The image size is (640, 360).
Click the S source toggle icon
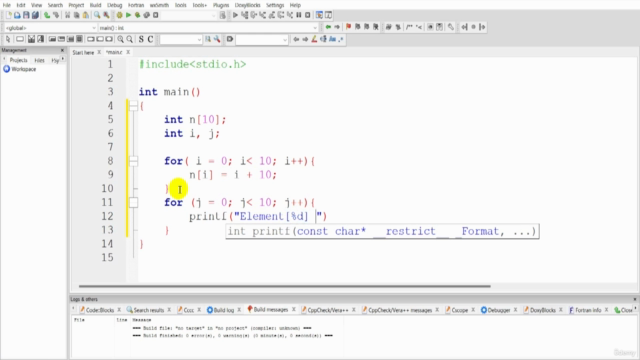point(141,39)
